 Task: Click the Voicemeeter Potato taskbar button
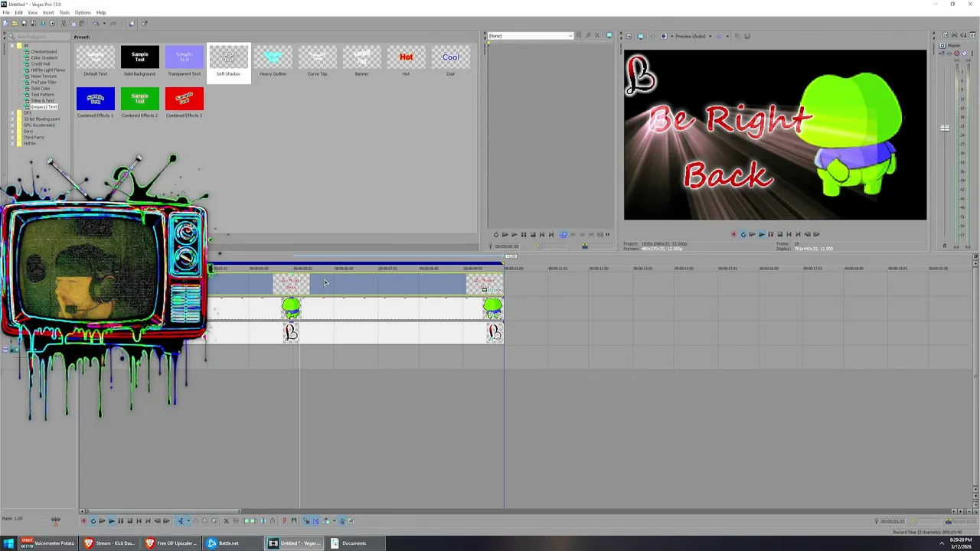[x=48, y=543]
